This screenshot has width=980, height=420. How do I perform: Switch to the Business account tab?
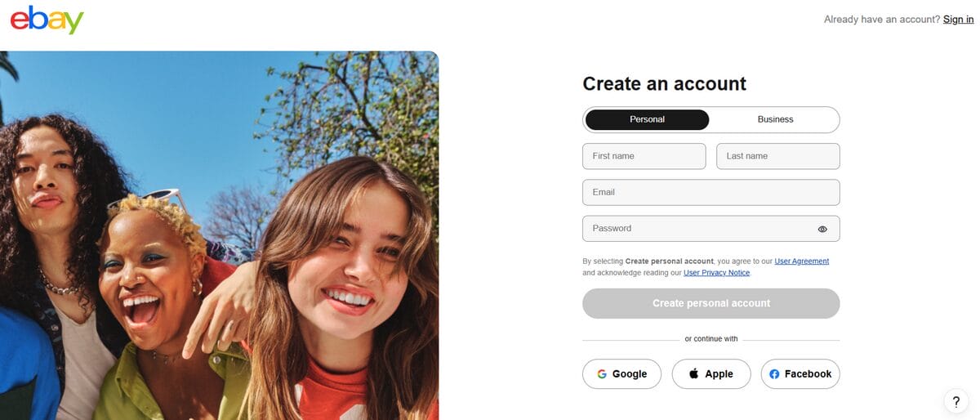(775, 119)
